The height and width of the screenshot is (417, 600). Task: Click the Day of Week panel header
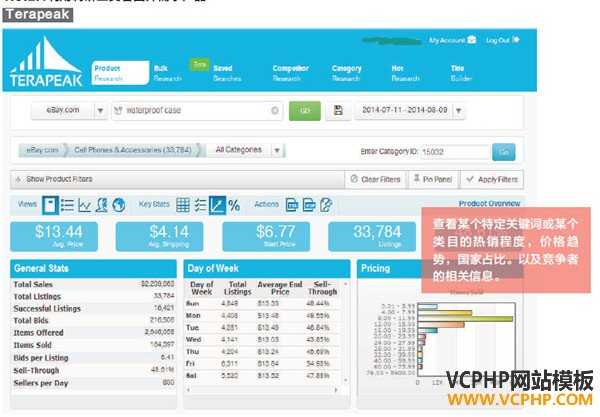[x=267, y=269]
